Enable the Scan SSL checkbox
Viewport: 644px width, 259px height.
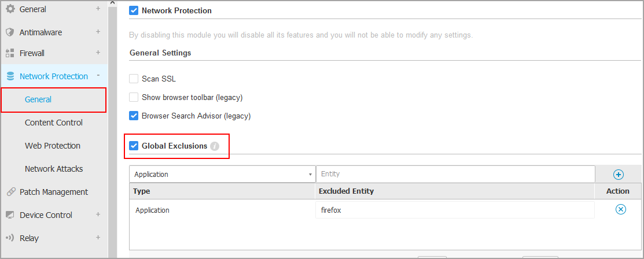[134, 79]
